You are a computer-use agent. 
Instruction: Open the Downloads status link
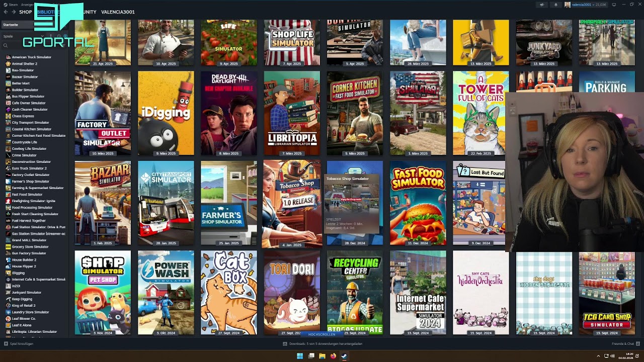click(x=323, y=344)
